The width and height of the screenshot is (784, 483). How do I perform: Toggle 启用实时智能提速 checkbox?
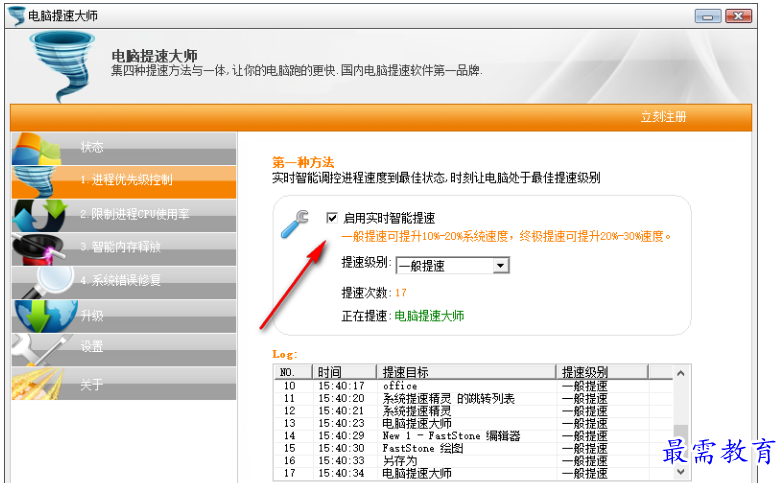pos(332,218)
